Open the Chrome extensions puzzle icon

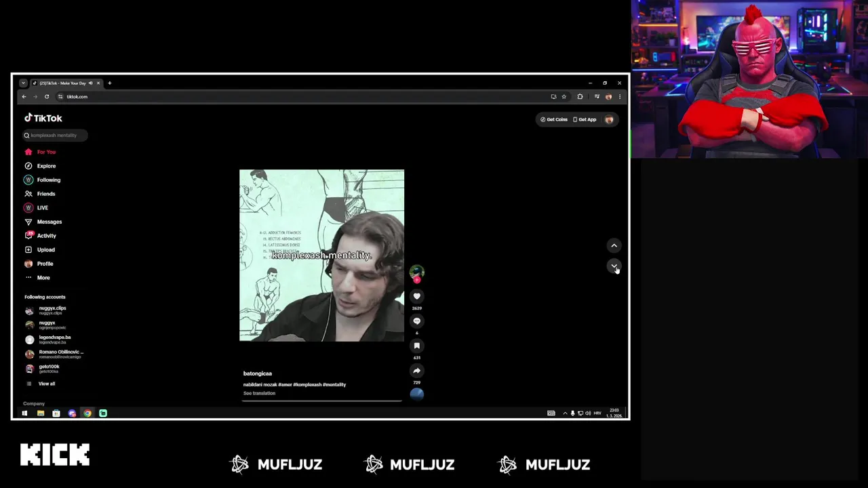(x=580, y=97)
